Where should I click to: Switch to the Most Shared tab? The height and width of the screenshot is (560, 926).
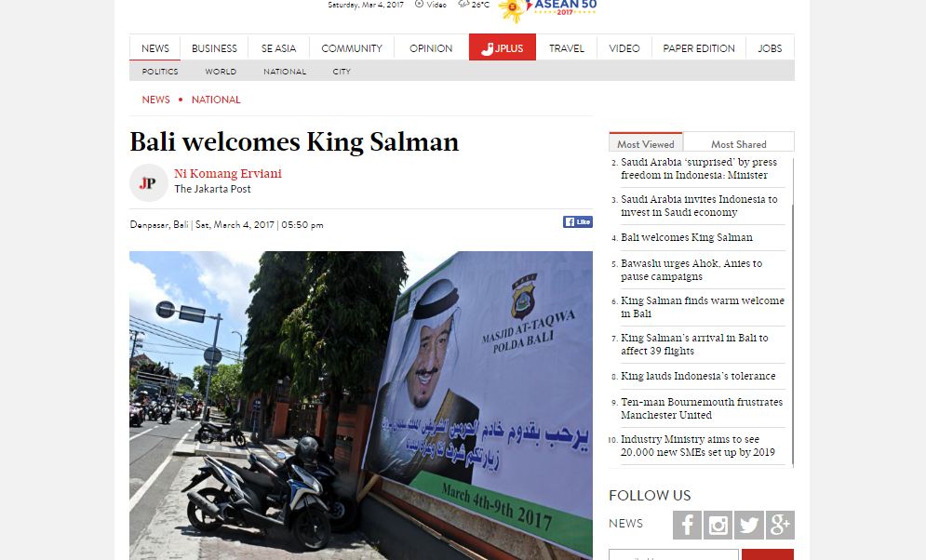click(x=738, y=144)
